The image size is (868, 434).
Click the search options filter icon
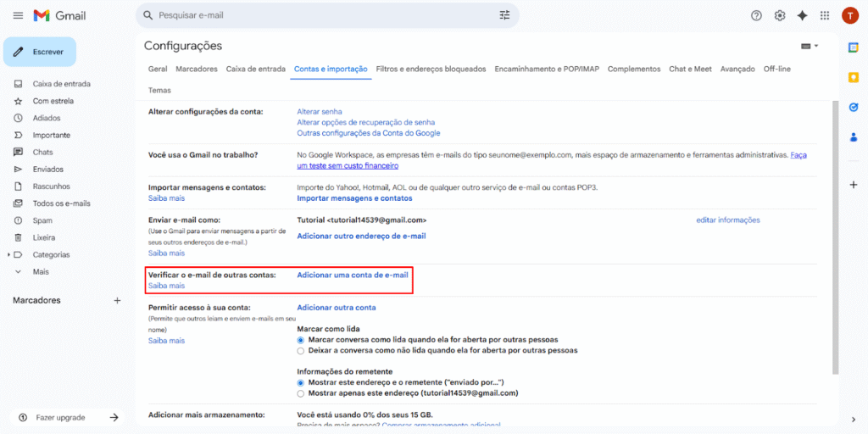coord(504,15)
